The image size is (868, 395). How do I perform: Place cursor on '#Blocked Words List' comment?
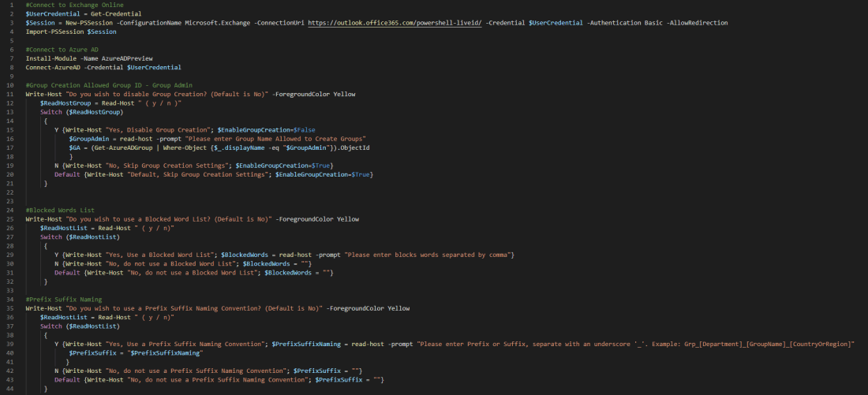tap(60, 210)
